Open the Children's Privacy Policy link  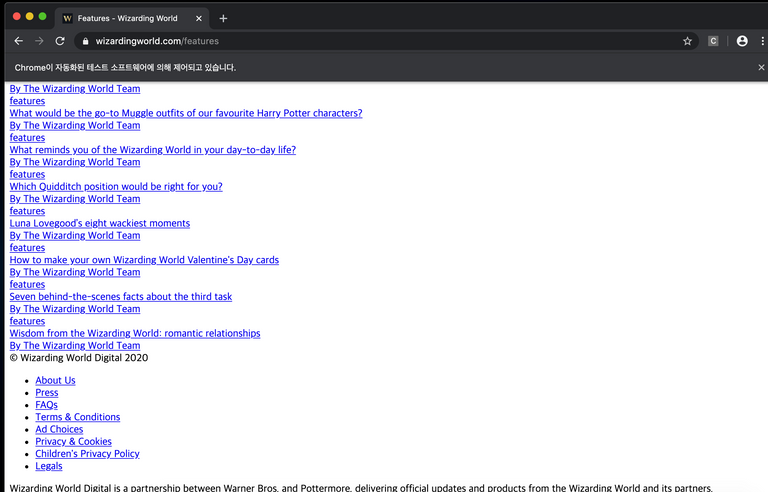pos(87,454)
